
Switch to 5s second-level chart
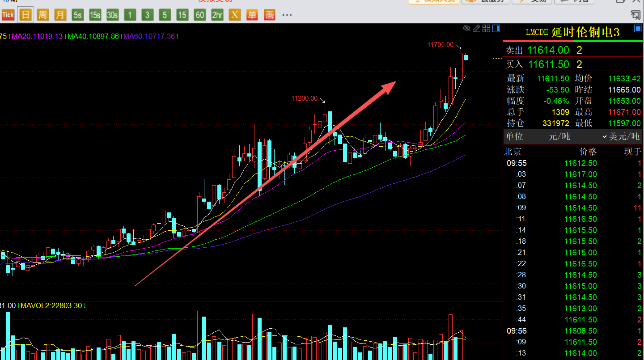(x=77, y=15)
